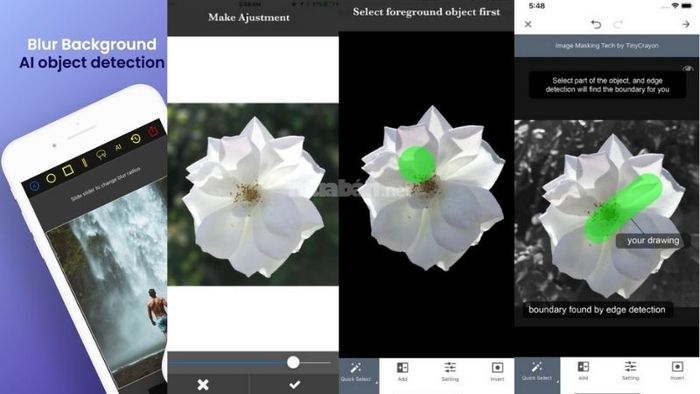This screenshot has width=700, height=394.
Task: Cancel with the X in Make Ajustment
Action: tap(203, 385)
